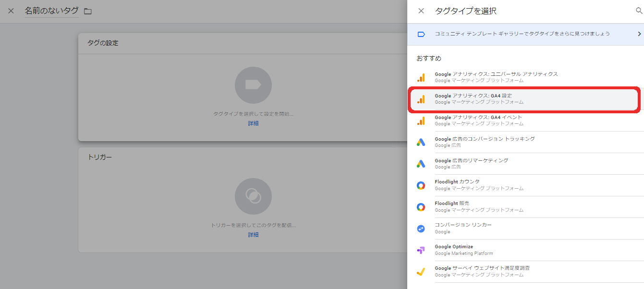
Task: Pick Google アナリティクス: GA4 イベント
Action: point(525,120)
